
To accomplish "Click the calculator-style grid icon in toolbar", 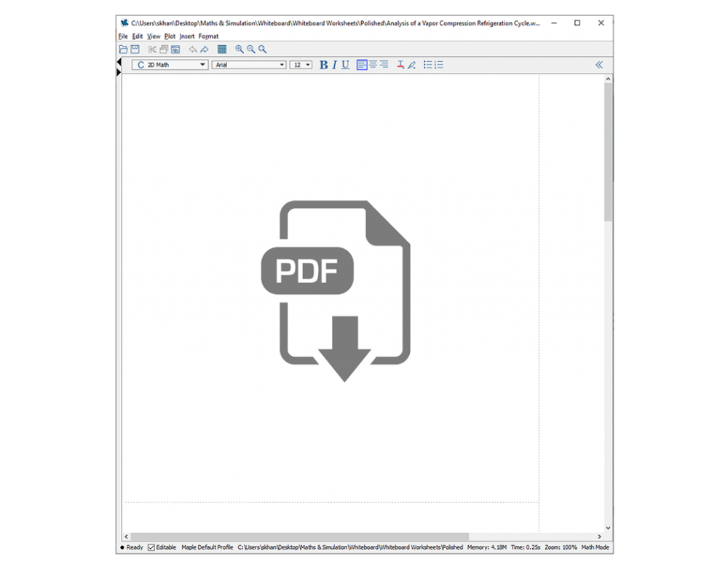I will [222, 50].
